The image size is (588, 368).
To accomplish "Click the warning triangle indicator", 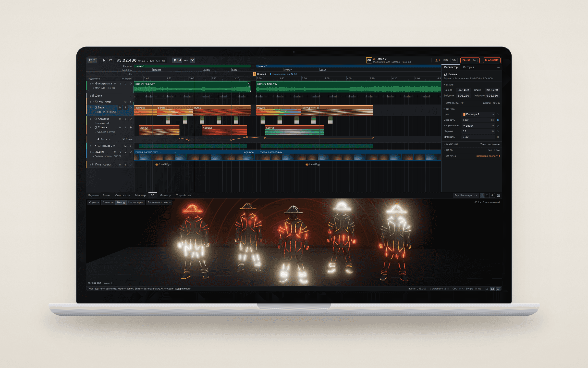I will click(x=436, y=60).
